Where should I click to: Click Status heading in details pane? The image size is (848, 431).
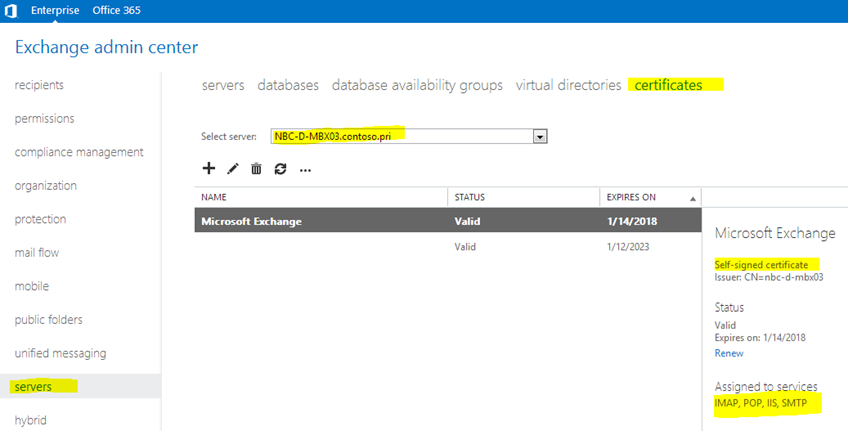[729, 308]
